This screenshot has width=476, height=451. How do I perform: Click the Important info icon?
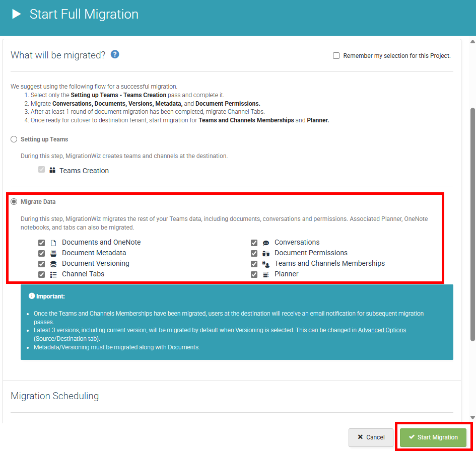(32, 295)
